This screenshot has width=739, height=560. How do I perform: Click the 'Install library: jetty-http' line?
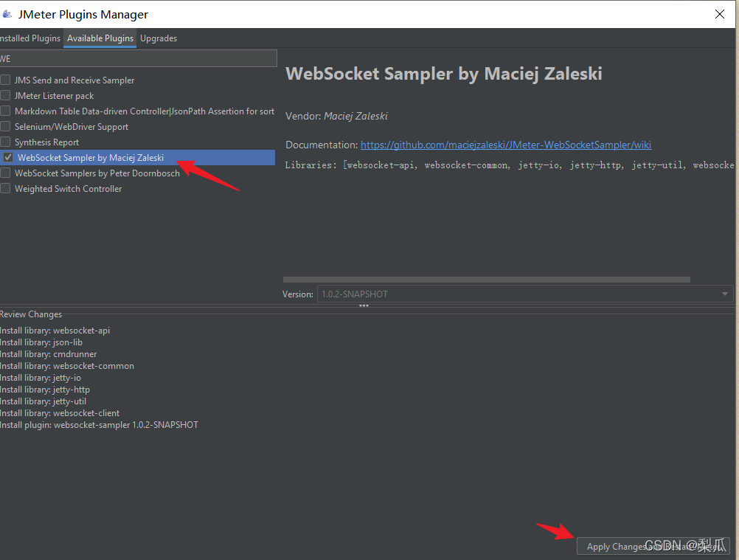[45, 390]
